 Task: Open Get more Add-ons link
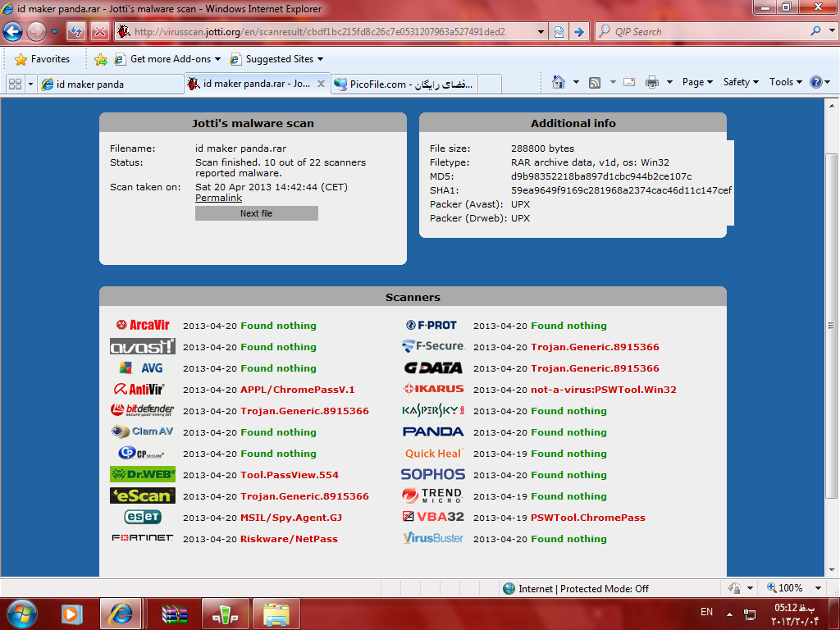pos(167,59)
